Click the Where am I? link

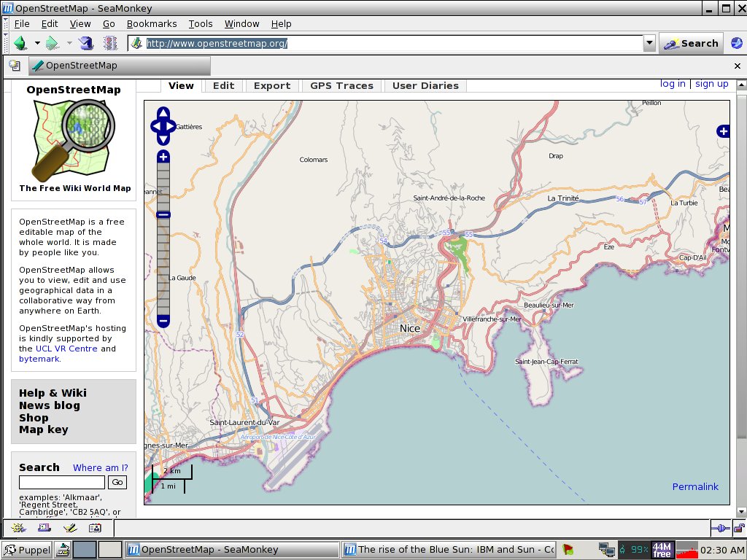click(x=101, y=467)
